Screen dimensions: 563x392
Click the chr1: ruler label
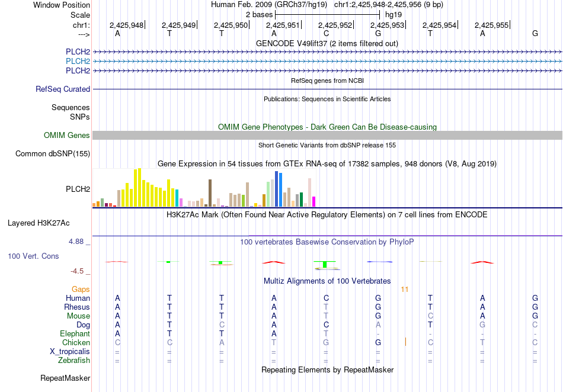tap(81, 25)
